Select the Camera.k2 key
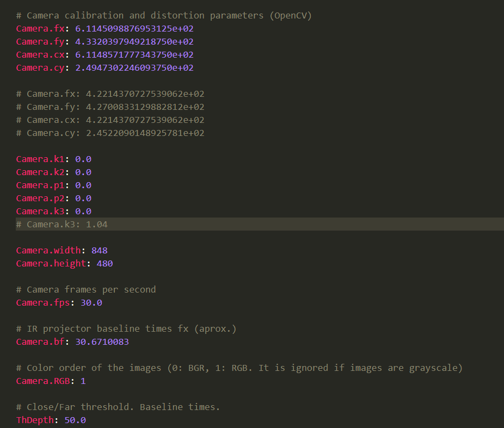Screen dimensions: 504x428 tap(40, 172)
